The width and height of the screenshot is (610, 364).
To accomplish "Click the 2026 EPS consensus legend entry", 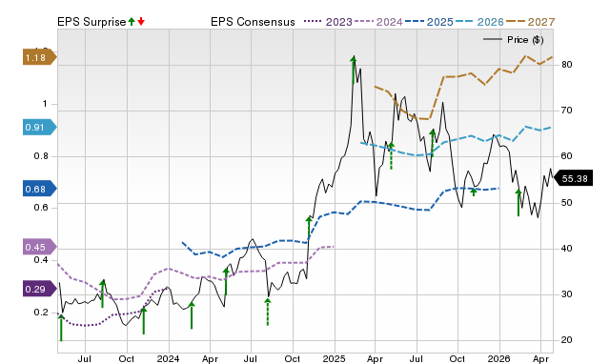I will [x=479, y=22].
